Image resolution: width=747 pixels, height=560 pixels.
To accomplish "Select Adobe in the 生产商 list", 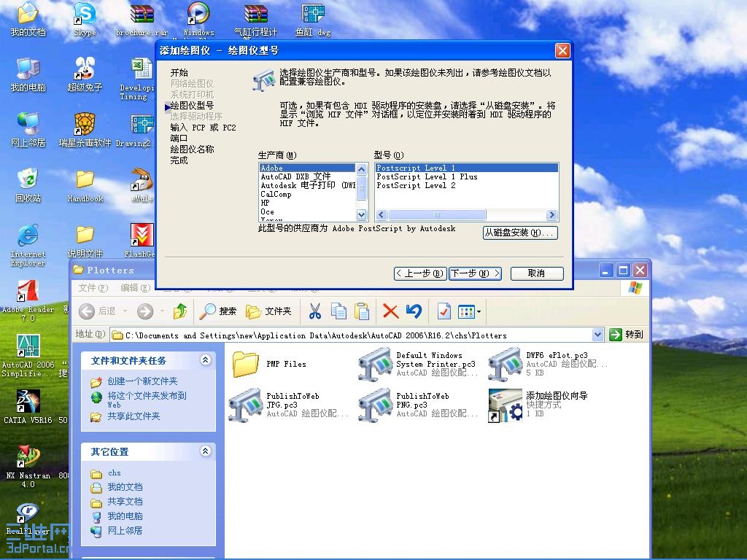I will click(x=307, y=168).
